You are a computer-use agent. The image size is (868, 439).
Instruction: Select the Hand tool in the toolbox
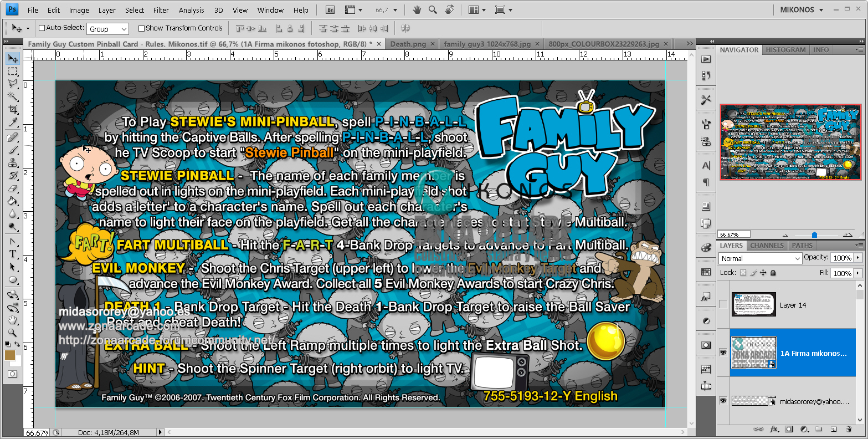[x=13, y=320]
